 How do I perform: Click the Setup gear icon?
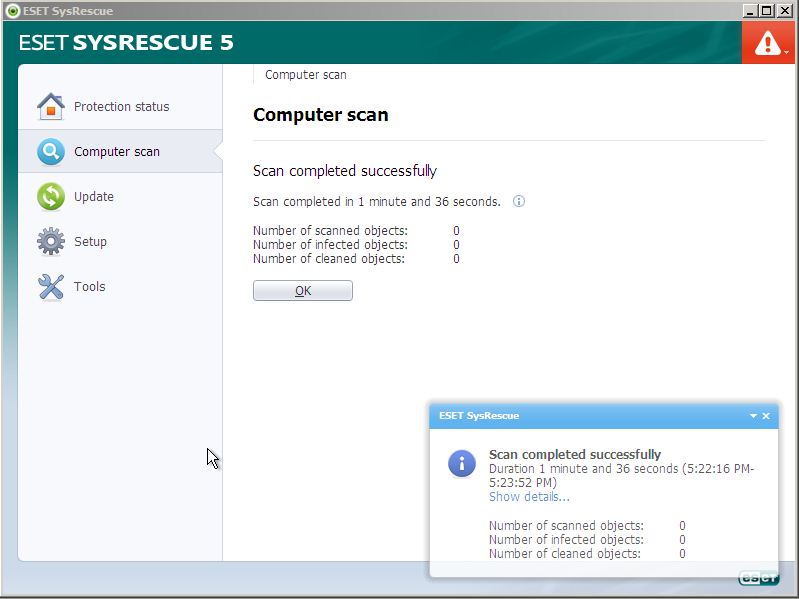coord(51,241)
